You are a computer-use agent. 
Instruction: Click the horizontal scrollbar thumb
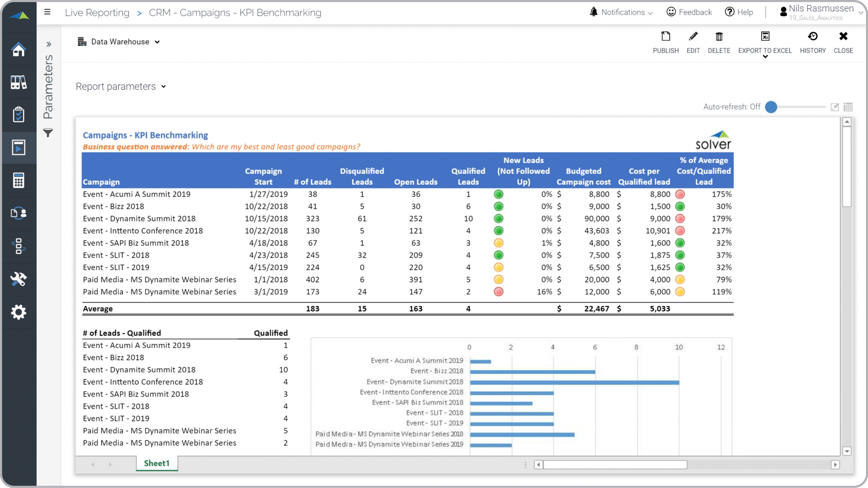(615, 465)
